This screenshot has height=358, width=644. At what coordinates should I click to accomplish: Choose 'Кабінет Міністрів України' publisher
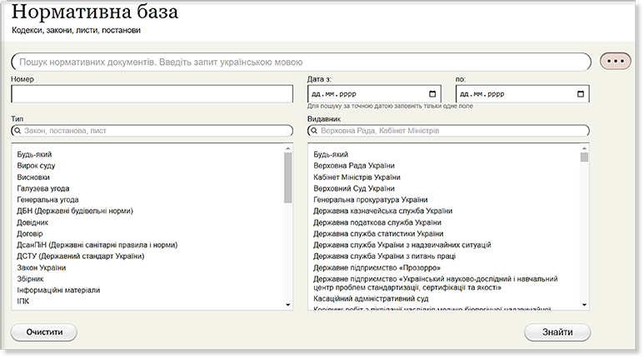click(357, 177)
